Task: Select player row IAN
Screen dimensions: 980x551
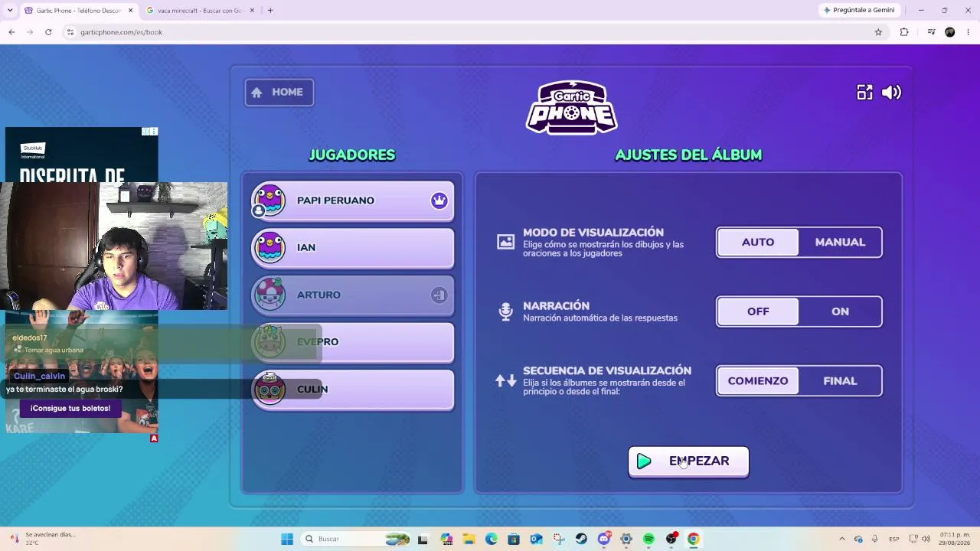Action: (353, 248)
